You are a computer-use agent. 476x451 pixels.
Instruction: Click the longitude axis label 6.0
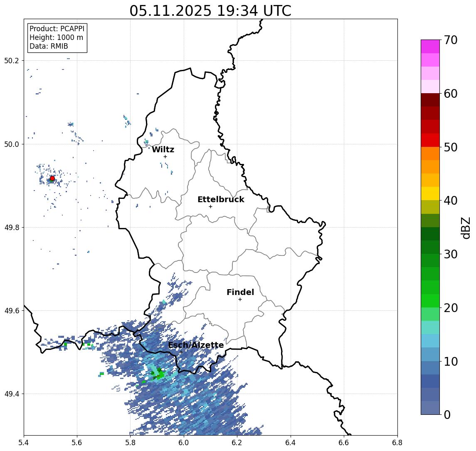click(184, 443)
